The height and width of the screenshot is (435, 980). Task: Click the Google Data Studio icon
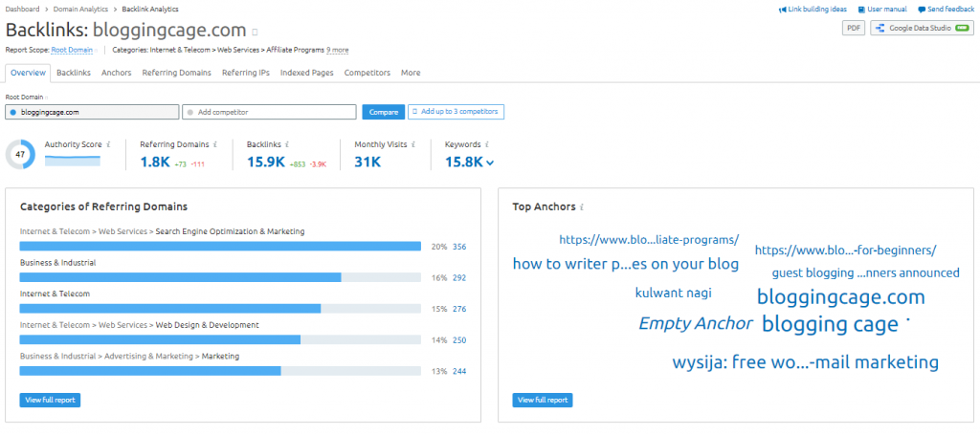click(880, 28)
